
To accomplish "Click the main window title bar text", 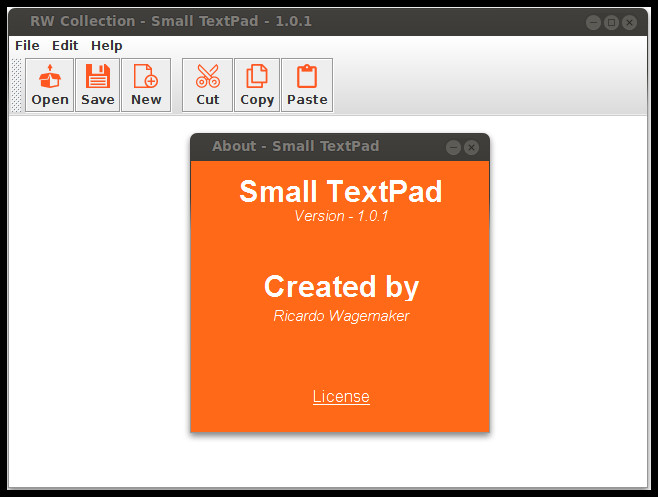I will tap(171, 21).
